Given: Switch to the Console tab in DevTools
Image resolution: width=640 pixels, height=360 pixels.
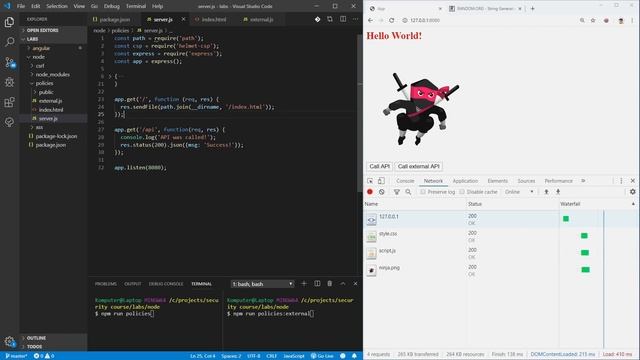Looking at the screenshot, I should click(x=405, y=181).
